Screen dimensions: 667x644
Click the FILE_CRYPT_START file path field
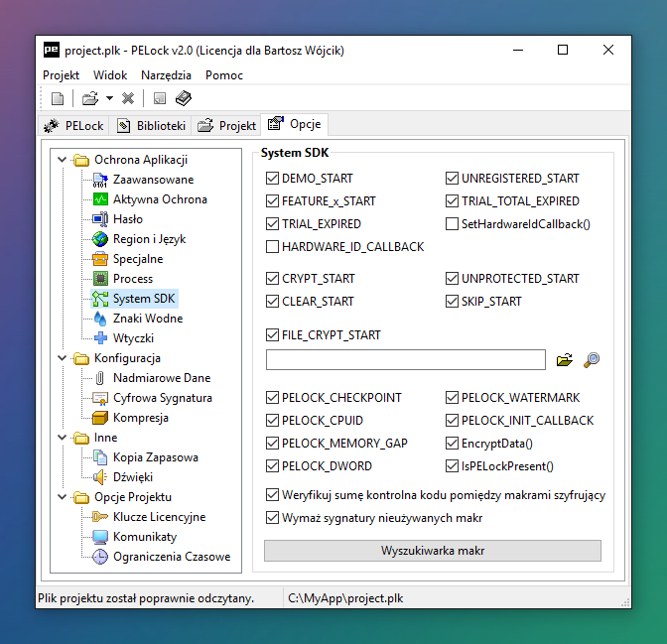(x=405, y=359)
